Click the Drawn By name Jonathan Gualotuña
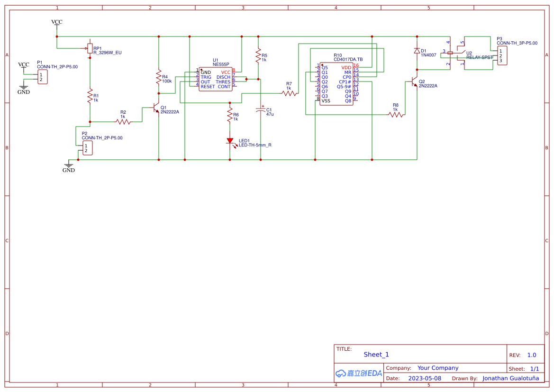 point(510,378)
